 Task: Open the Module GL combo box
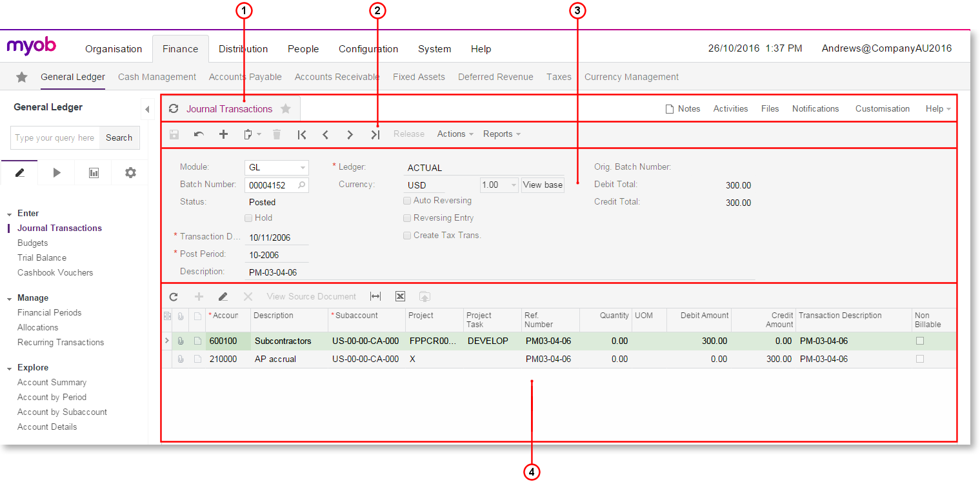[276, 168]
